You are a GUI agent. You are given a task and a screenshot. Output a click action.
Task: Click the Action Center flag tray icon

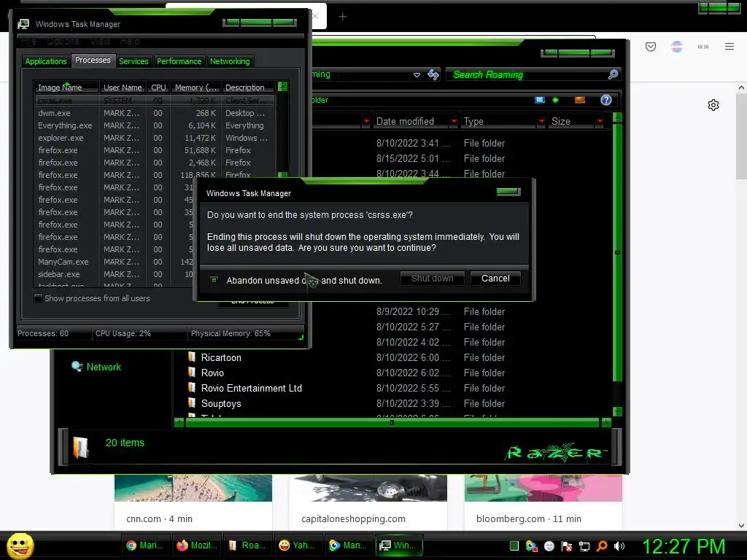566,546
